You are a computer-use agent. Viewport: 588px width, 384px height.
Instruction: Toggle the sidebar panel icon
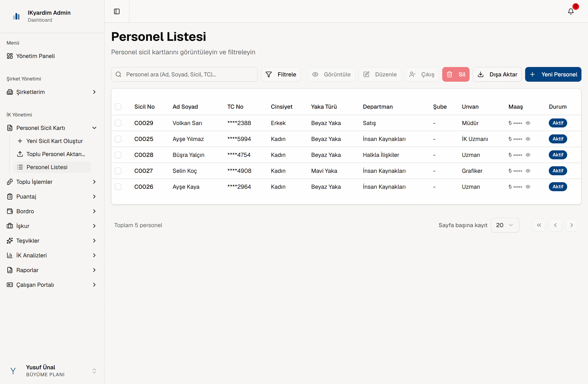pos(117,11)
